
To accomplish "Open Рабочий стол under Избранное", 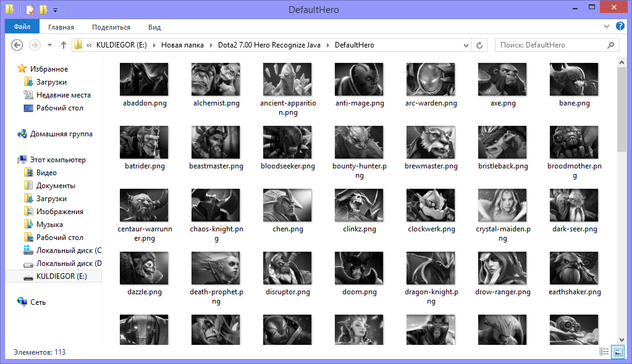I will point(60,108).
